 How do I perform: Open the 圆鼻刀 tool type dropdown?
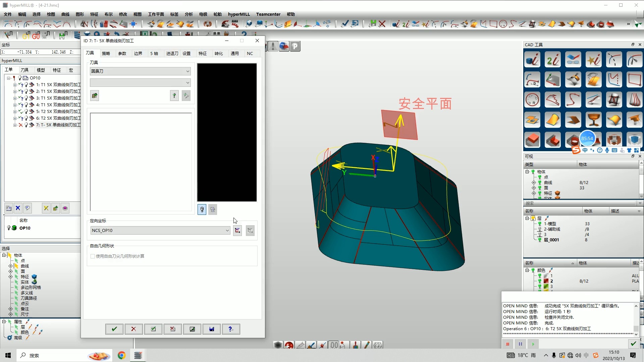(x=187, y=71)
